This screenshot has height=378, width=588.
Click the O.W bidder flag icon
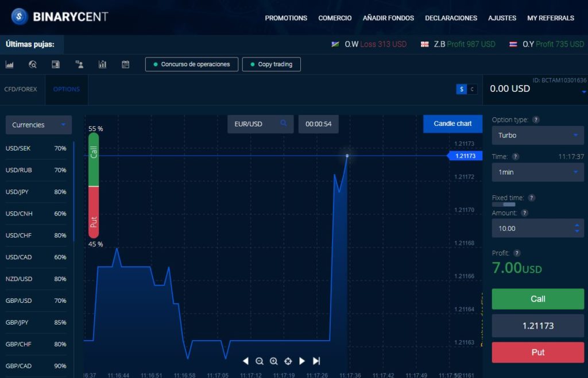tap(335, 44)
